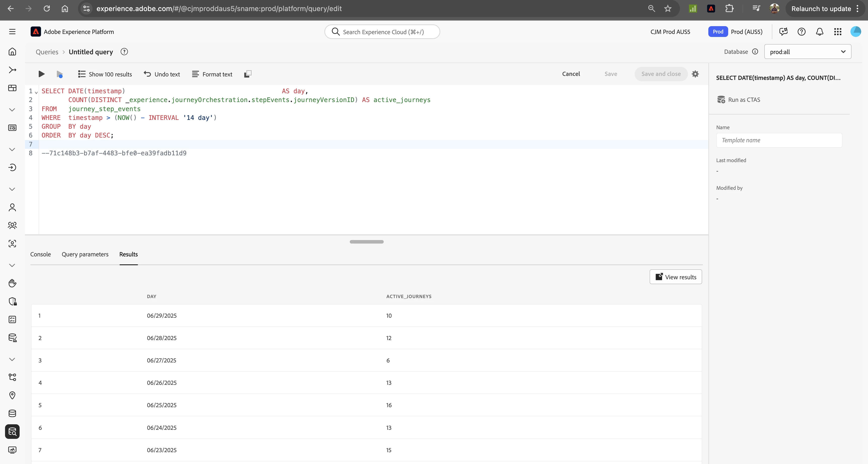The height and width of the screenshot is (464, 868).
Task: Click the editor/results pane divider handle
Action: click(366, 242)
